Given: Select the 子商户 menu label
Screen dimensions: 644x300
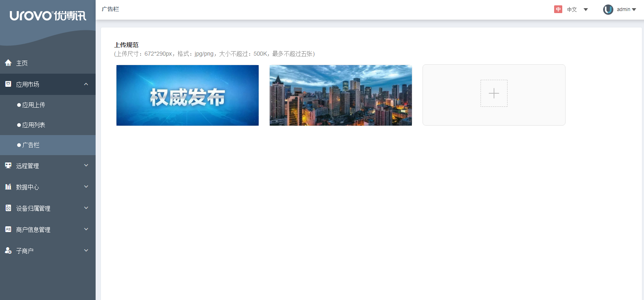Looking at the screenshot, I should (x=25, y=251).
